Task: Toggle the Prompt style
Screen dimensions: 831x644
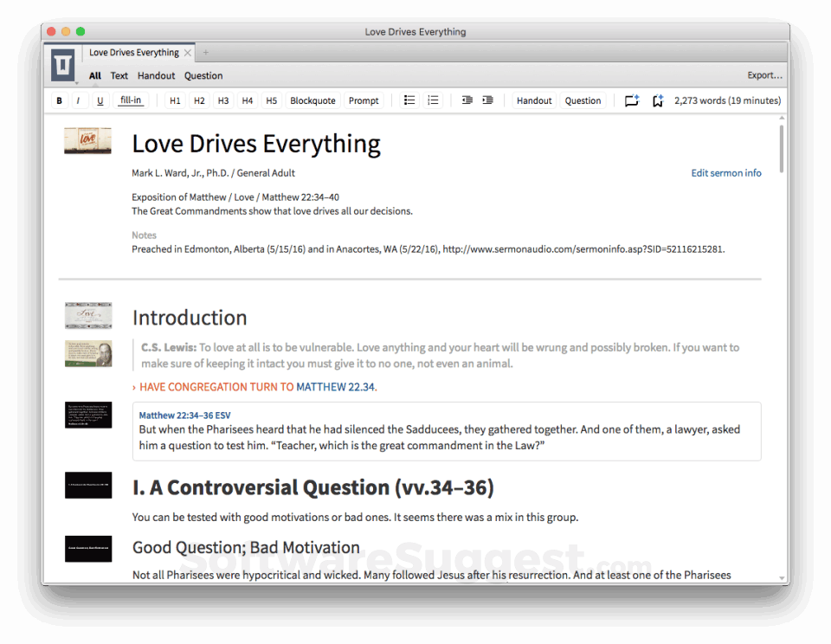Action: pyautogui.click(x=364, y=100)
